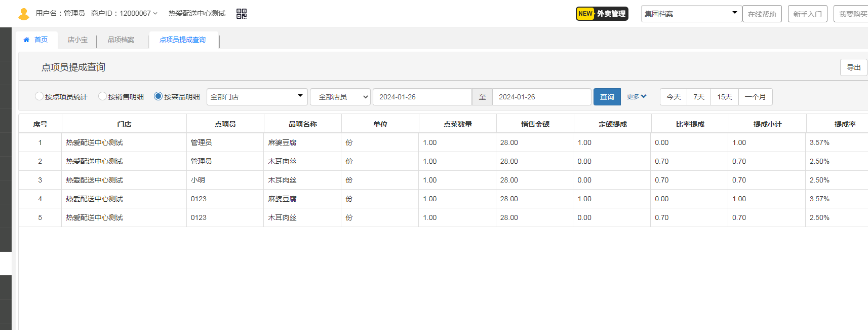Select 按点项员统计 radio option

click(39, 96)
